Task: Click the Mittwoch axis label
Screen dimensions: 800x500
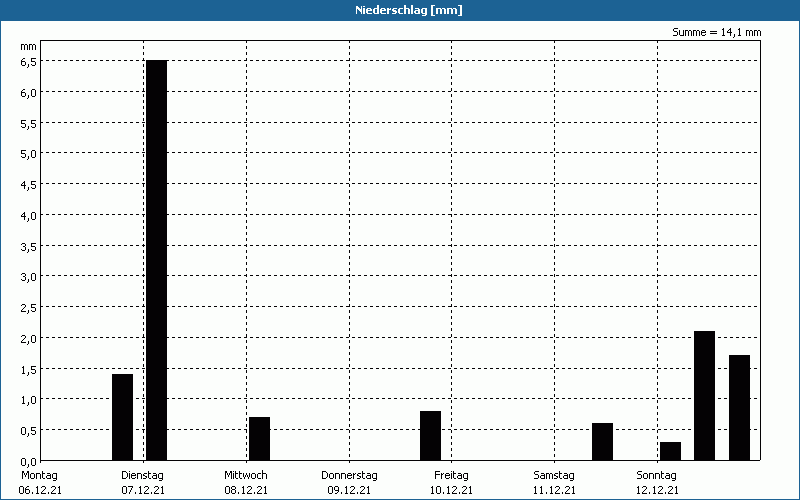Action: 245,476
